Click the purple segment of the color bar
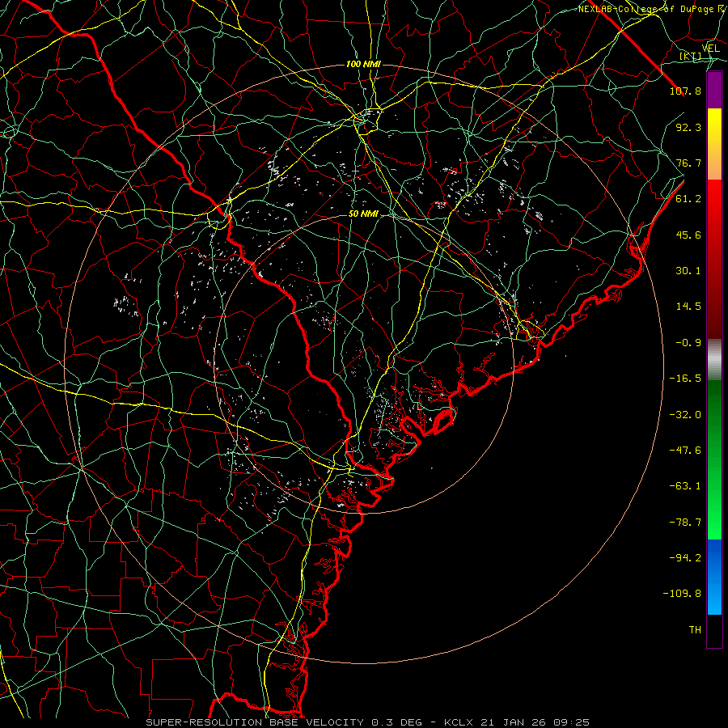Viewport: 728px width, 728px height. pos(714,90)
